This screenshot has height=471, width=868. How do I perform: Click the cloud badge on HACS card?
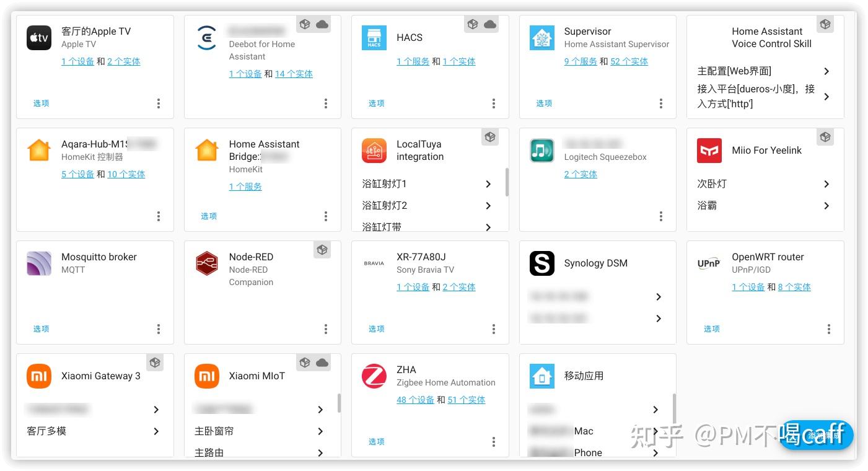[x=490, y=25]
